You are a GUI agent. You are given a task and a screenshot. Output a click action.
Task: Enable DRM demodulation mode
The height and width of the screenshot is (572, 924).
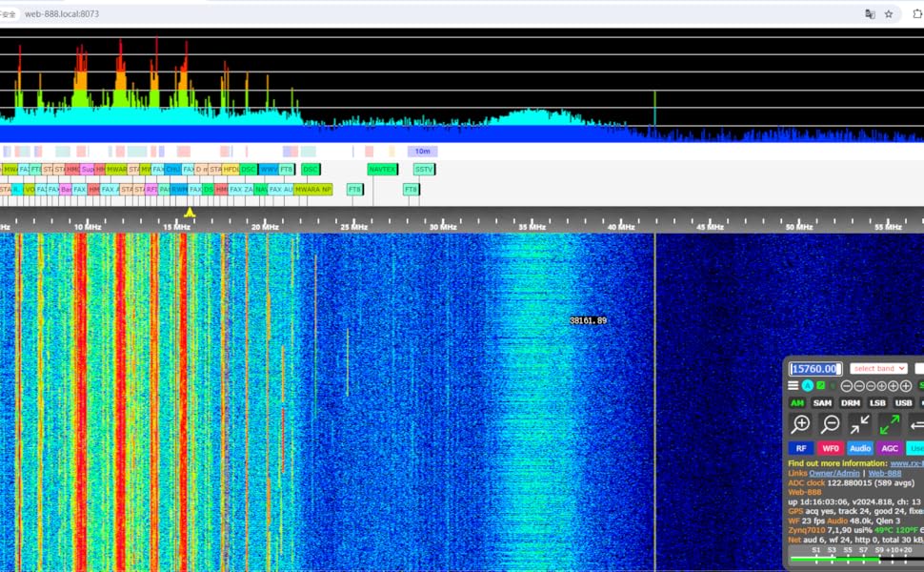(850, 403)
